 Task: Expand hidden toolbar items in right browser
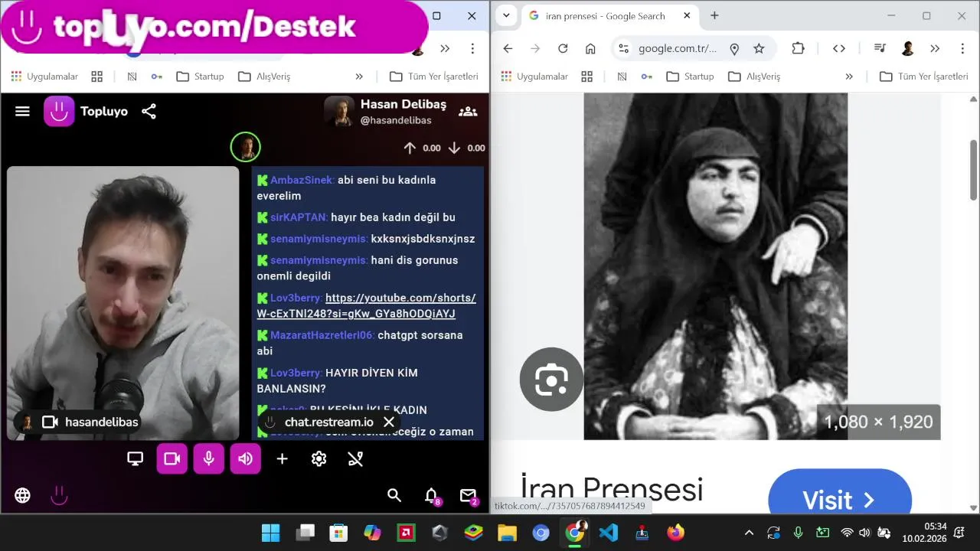[x=935, y=48]
